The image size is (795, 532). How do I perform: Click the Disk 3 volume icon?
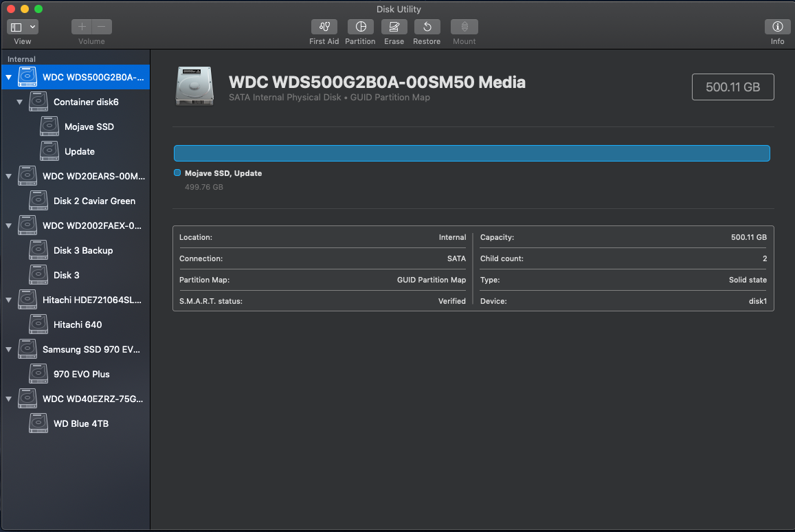click(x=38, y=275)
